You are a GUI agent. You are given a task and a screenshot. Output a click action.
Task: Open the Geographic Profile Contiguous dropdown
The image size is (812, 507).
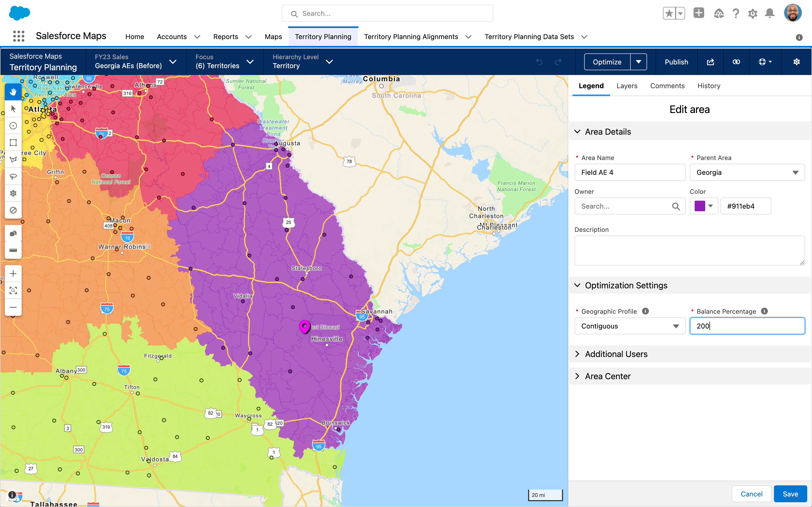click(x=629, y=326)
